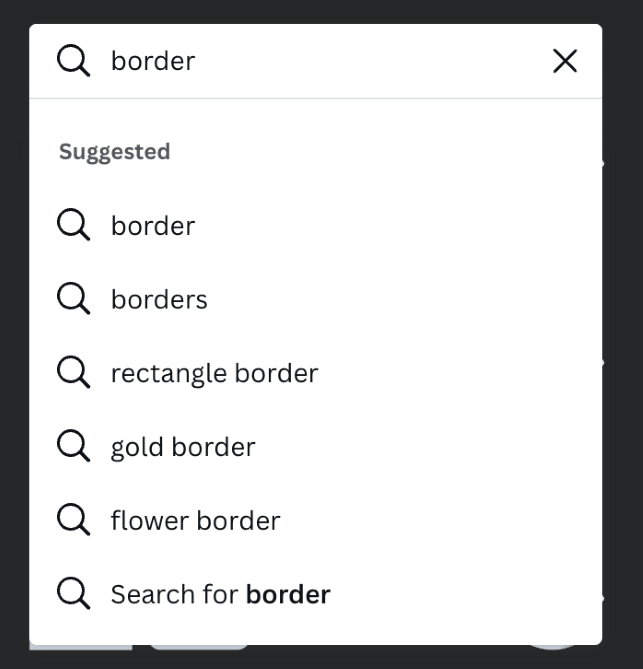Screen dimensions: 643x669
Task: Click the magnifier icon beside 'border' suggestion
Action: [x=73, y=225]
